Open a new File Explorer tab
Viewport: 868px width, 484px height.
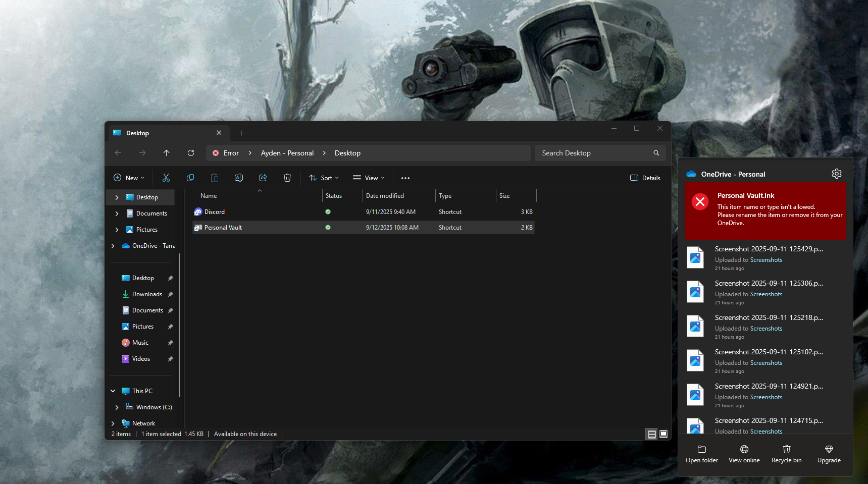click(x=241, y=133)
